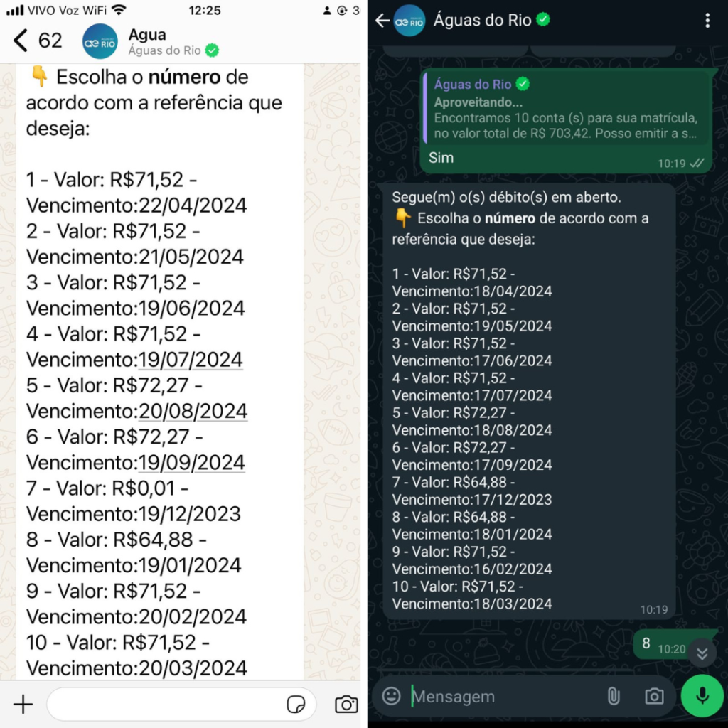Open camera icon in dark chat input

654,697
